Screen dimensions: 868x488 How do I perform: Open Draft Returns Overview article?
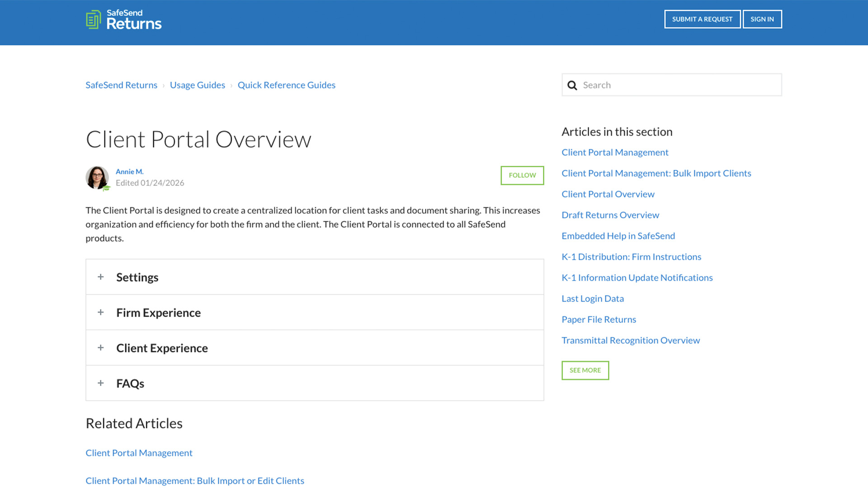tap(610, 215)
